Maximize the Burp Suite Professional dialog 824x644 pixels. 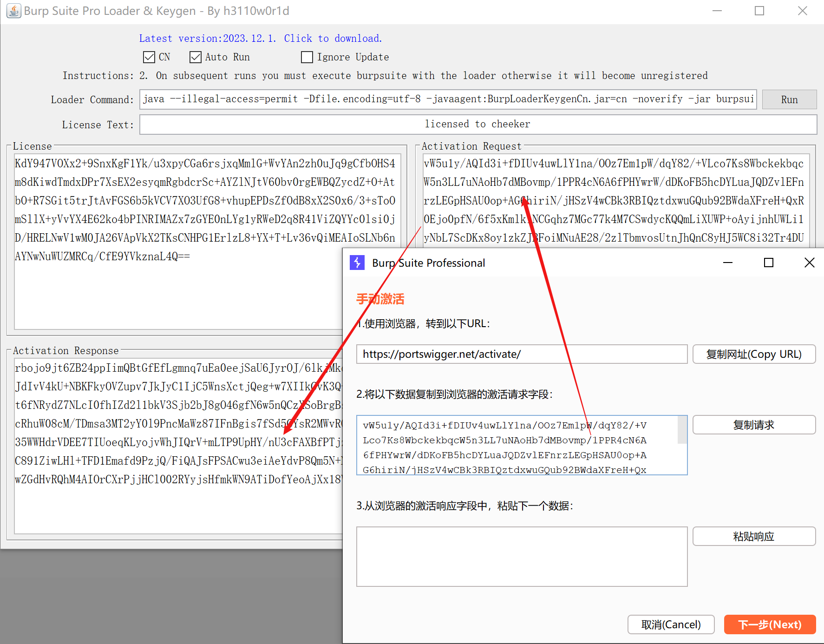769,263
